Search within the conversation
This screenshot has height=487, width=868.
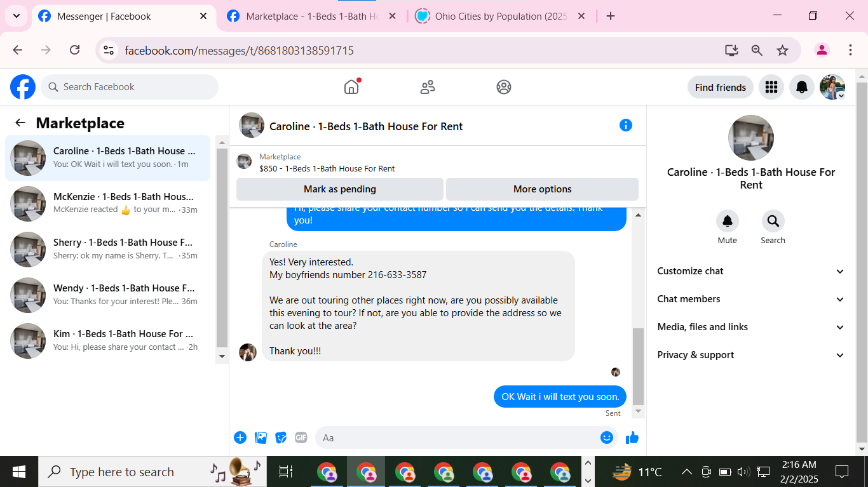tap(773, 221)
